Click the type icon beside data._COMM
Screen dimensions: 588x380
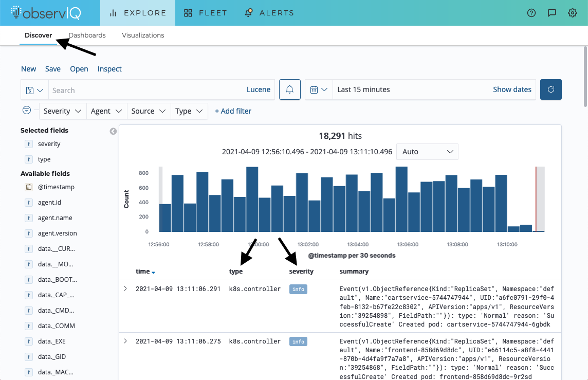[x=28, y=326]
